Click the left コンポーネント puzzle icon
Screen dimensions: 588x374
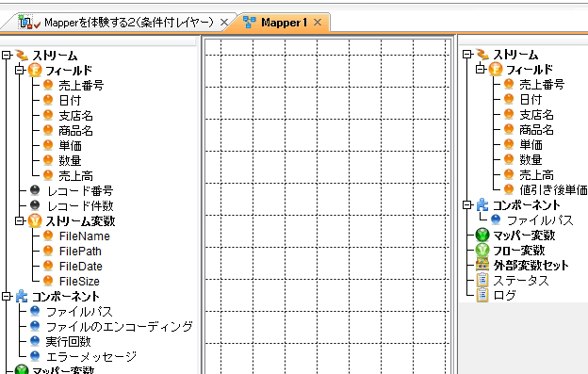pos(22,296)
